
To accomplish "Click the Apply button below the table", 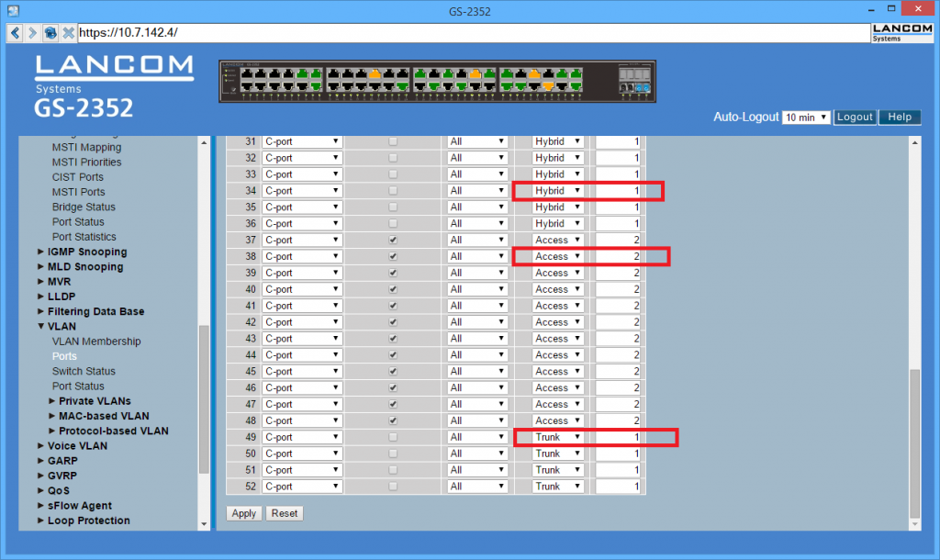I will [x=243, y=513].
